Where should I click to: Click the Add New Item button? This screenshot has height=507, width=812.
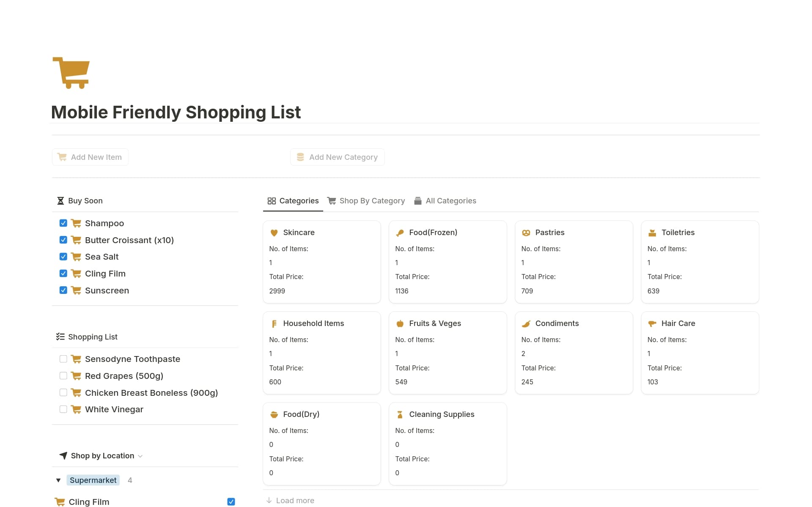(x=90, y=157)
